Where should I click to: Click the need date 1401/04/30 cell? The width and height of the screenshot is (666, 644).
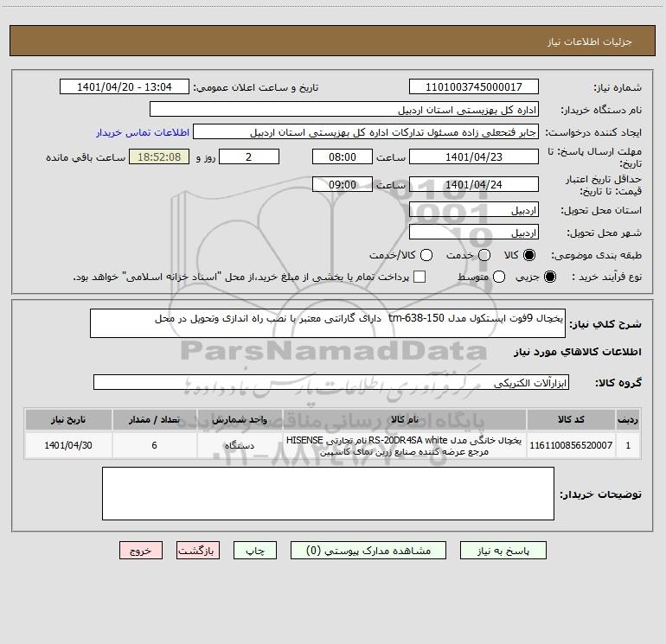(68, 445)
